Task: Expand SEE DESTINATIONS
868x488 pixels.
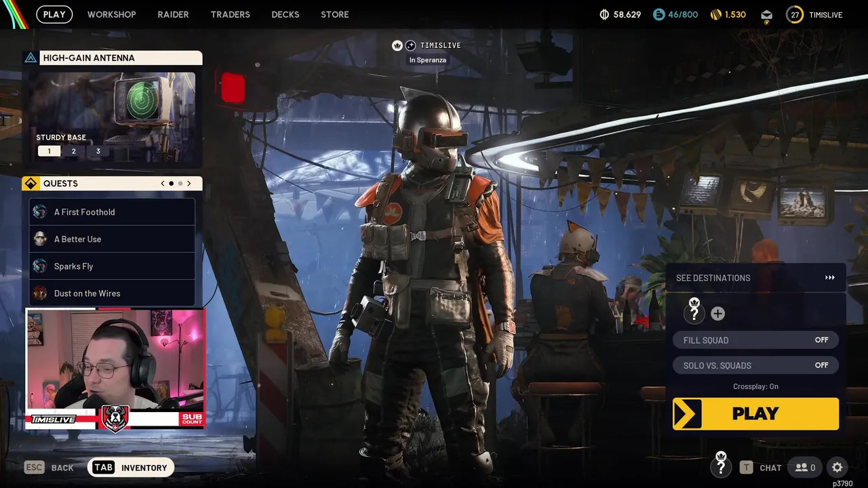Action: pos(755,278)
